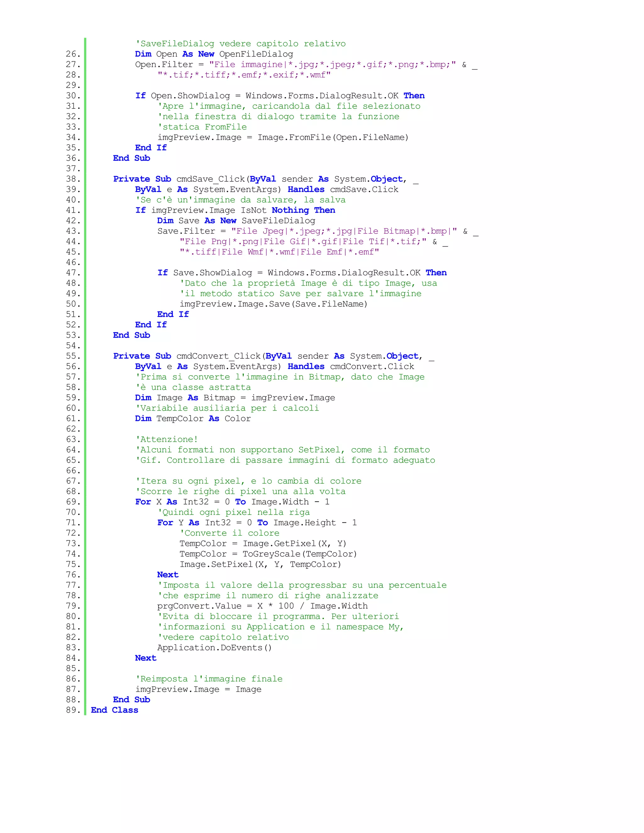Click 'Dim Image As Bitmap = imgPreview.Image'
The width and height of the screenshot is (644, 833).
[235, 398]
